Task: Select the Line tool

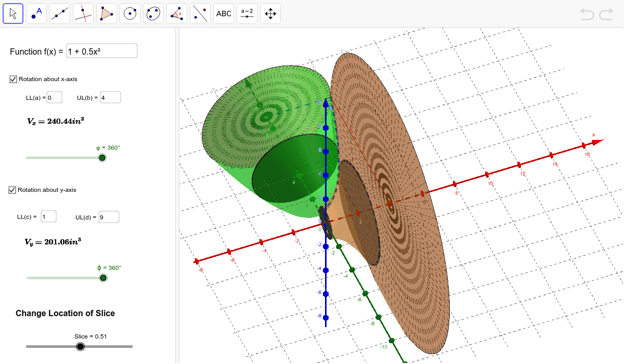Action: pyautogui.click(x=59, y=13)
